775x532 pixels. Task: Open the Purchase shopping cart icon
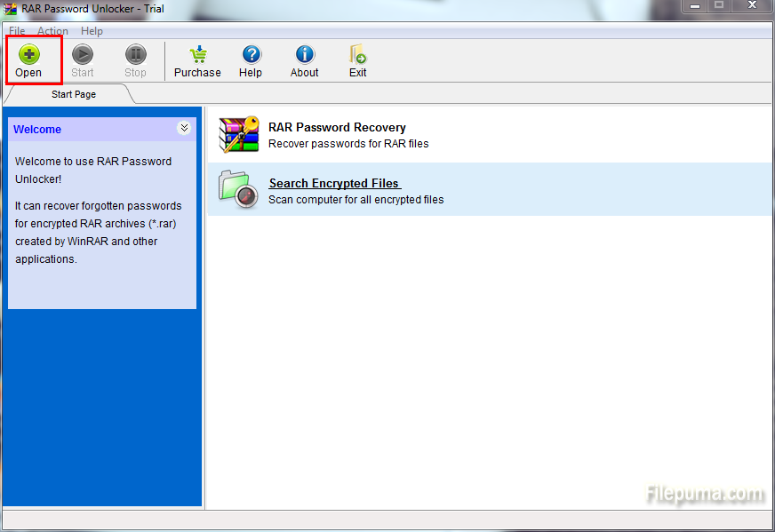(197, 56)
